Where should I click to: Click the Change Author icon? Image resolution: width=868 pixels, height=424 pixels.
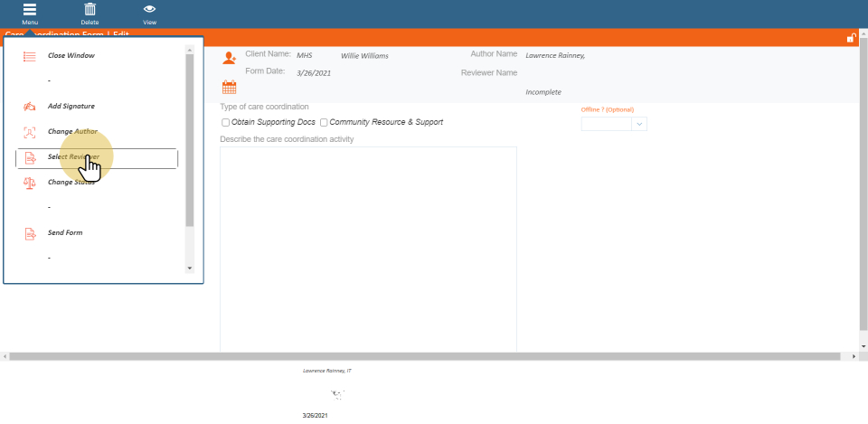[x=29, y=132]
